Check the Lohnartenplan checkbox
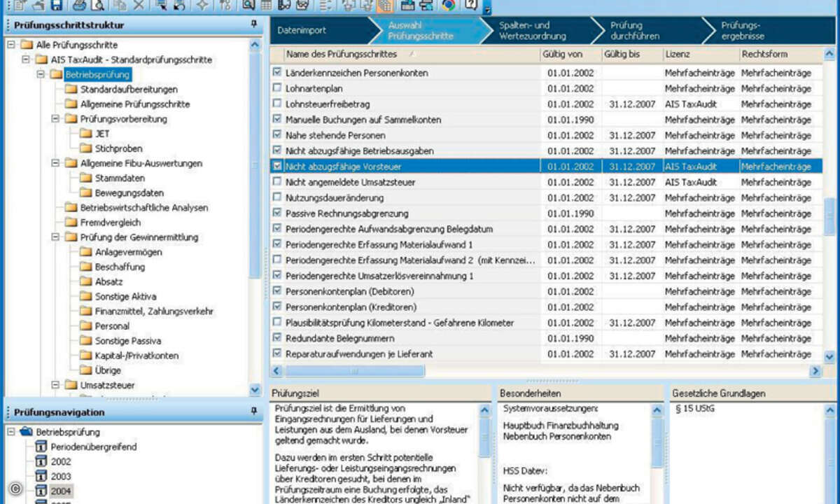This screenshot has width=840, height=504. 277,88
